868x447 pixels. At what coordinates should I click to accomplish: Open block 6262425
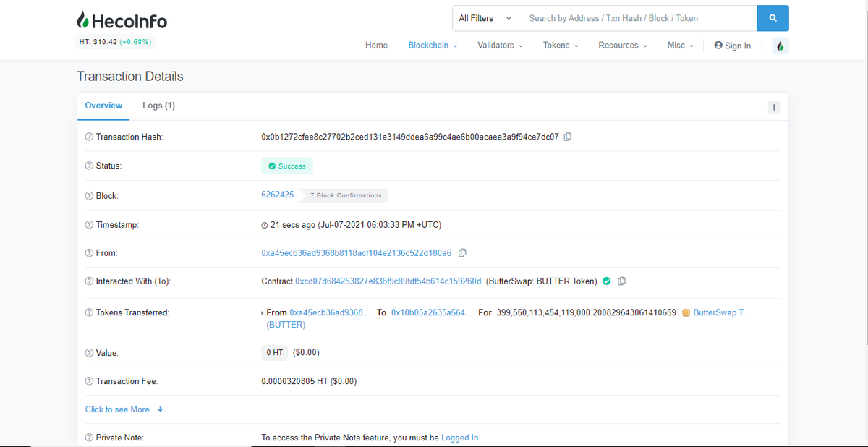click(x=278, y=195)
